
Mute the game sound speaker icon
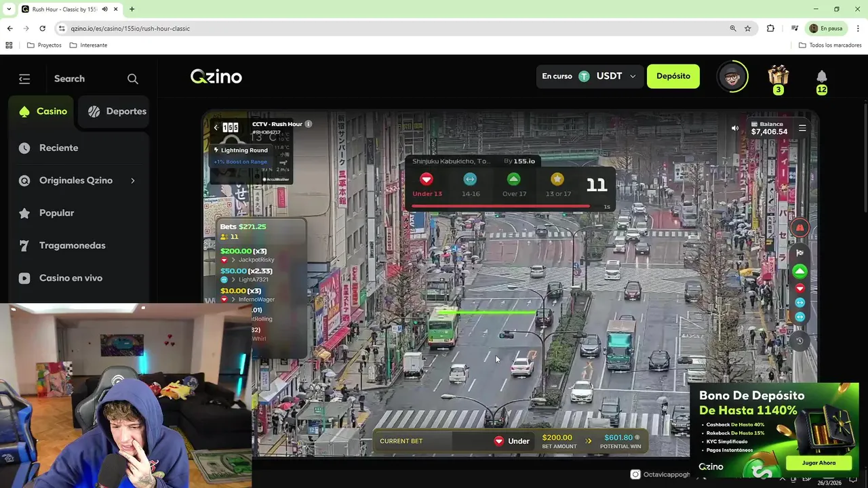735,128
